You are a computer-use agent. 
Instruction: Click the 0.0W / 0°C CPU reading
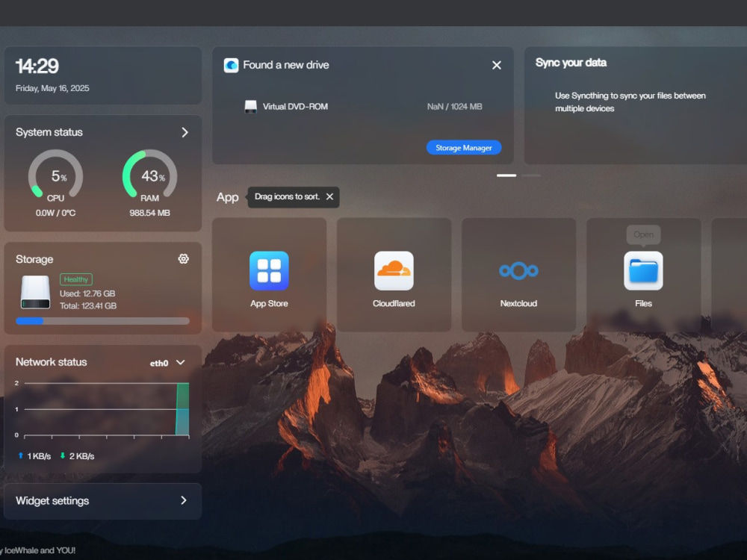coord(56,213)
